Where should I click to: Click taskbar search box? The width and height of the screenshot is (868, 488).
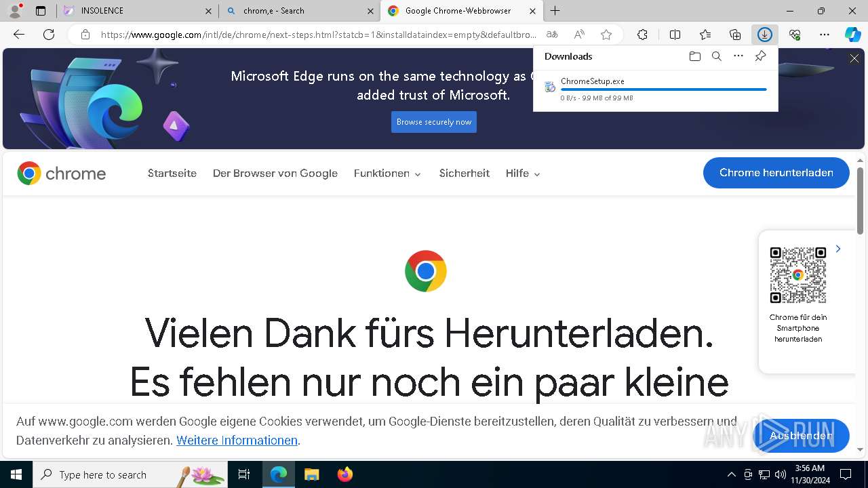point(130,474)
